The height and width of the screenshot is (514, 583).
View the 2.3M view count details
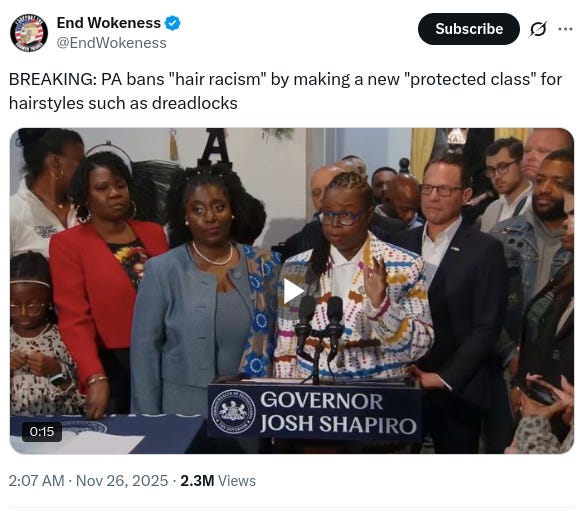click(197, 481)
